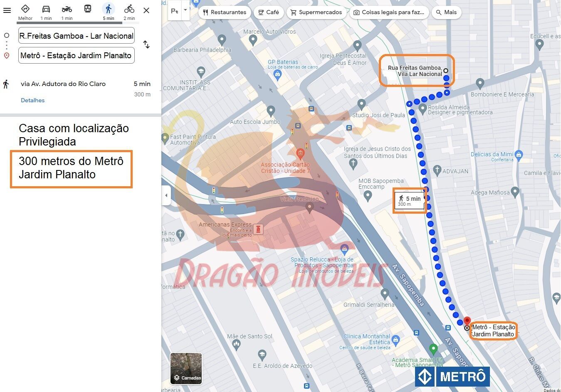
Task: Close the directions panel
Action: coord(146,10)
